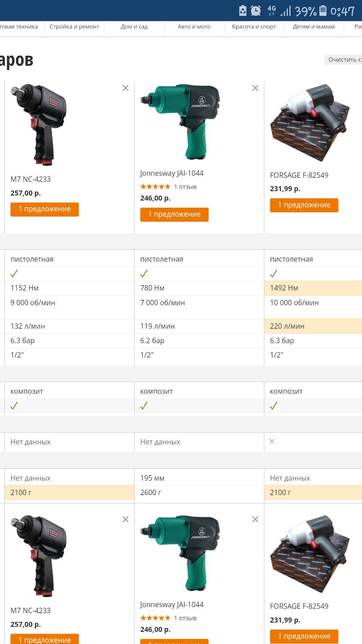This screenshot has width=362, height=644.
Task: Remove the lower duplicate M7 NC-4233 card
Action: point(125,519)
